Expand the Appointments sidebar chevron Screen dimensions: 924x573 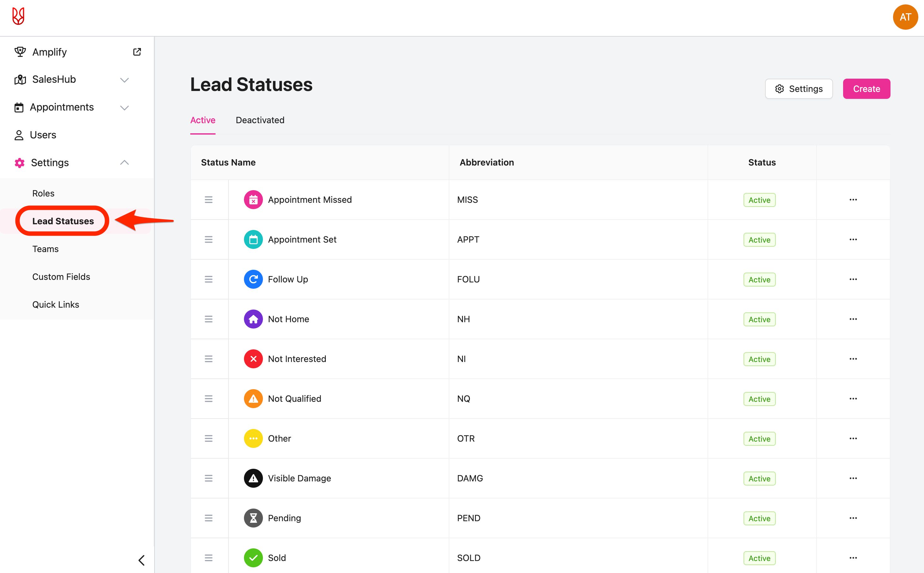tap(124, 108)
